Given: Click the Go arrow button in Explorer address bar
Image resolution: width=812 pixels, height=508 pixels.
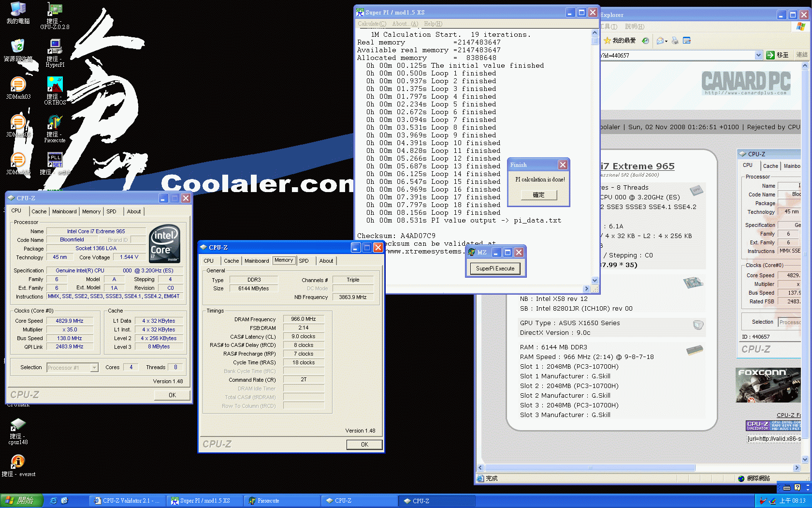Looking at the screenshot, I should coord(770,55).
